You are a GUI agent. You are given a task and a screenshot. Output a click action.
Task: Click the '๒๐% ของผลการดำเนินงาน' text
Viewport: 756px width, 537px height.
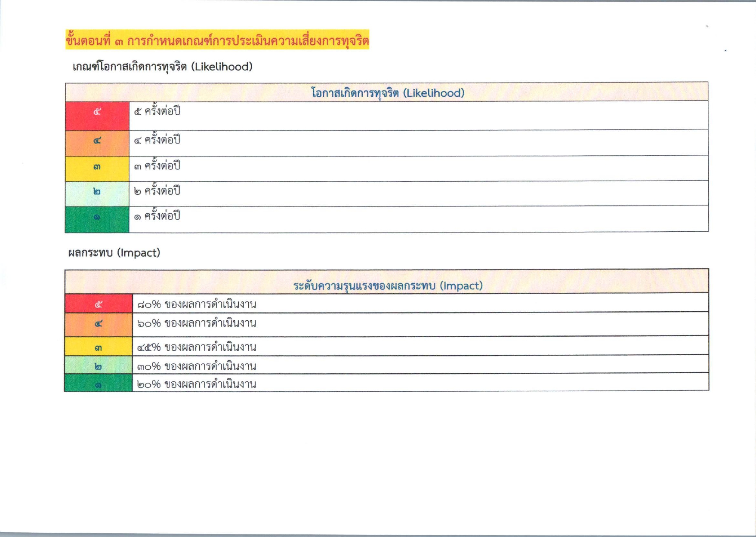(x=197, y=384)
